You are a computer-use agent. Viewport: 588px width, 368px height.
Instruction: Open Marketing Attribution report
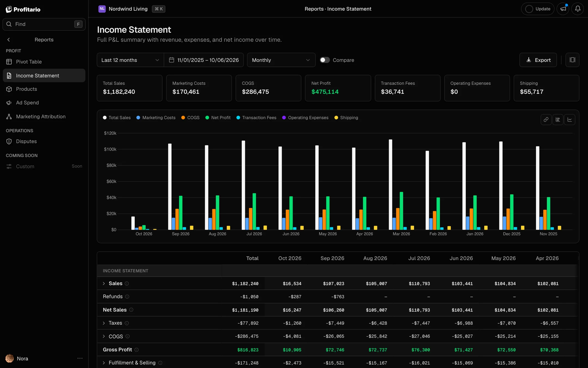click(44, 117)
